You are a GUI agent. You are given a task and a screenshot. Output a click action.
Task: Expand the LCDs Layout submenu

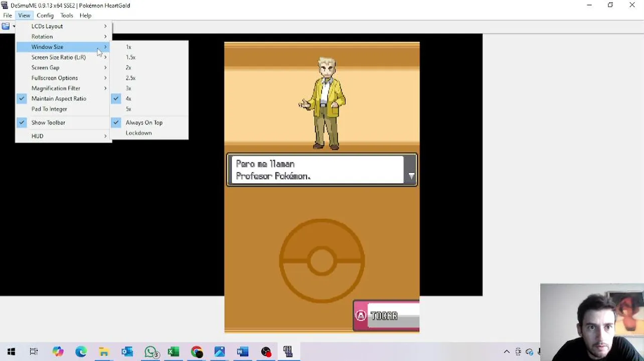63,26
